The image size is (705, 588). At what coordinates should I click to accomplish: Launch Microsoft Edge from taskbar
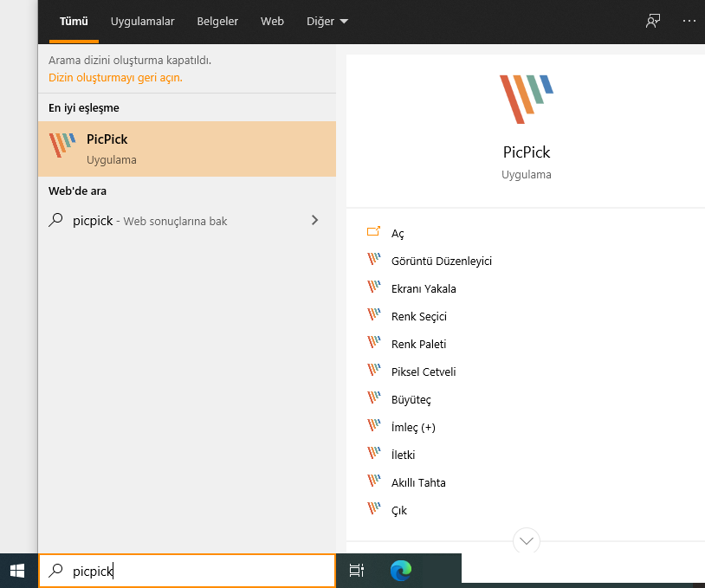pos(400,570)
